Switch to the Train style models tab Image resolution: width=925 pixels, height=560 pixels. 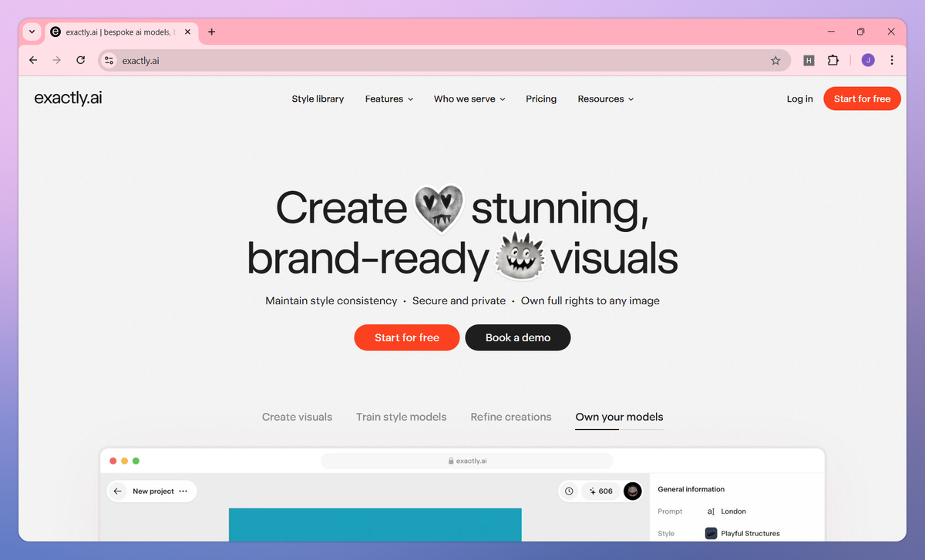401,417
